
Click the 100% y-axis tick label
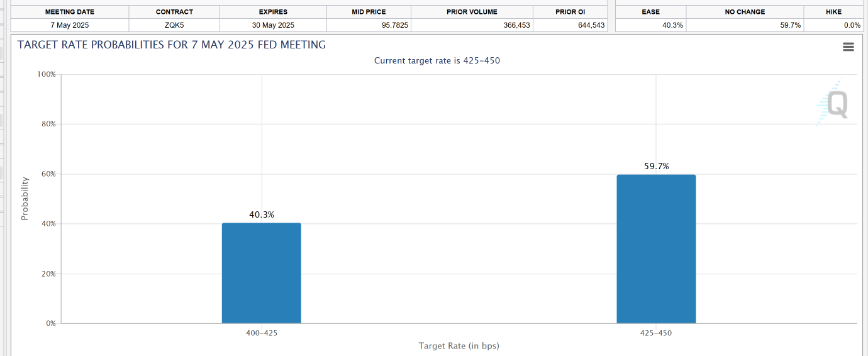(47, 74)
